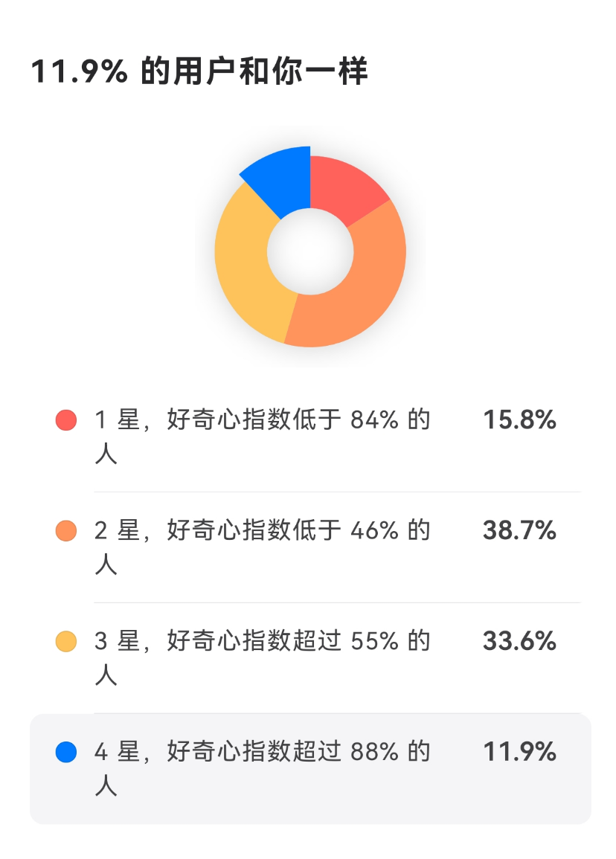Click the divider below the 1 星 row
The height and width of the screenshot is (859, 616).
click(x=336, y=492)
